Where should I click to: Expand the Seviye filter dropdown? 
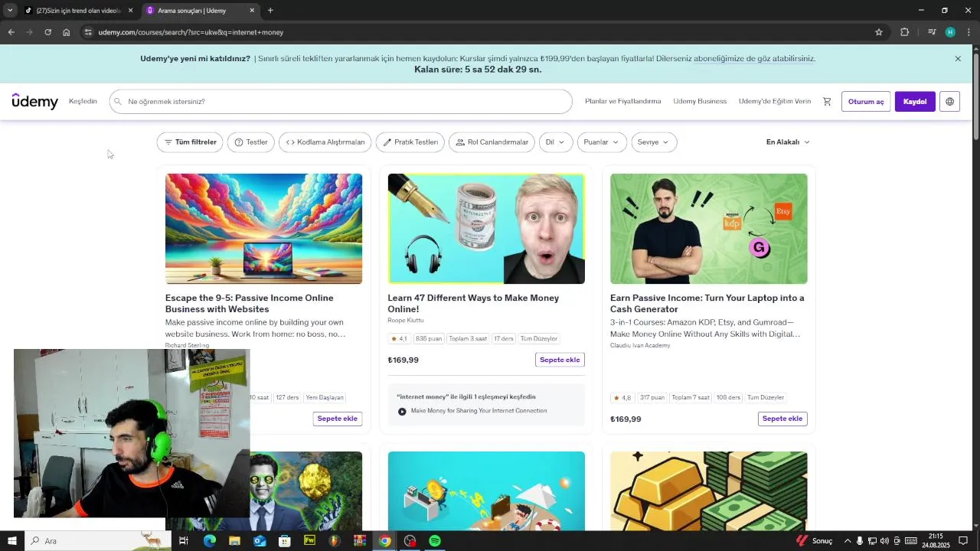coord(654,142)
